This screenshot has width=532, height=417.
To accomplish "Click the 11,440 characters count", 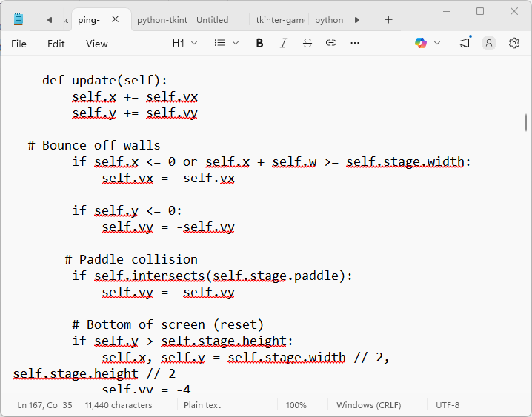I will (x=119, y=405).
